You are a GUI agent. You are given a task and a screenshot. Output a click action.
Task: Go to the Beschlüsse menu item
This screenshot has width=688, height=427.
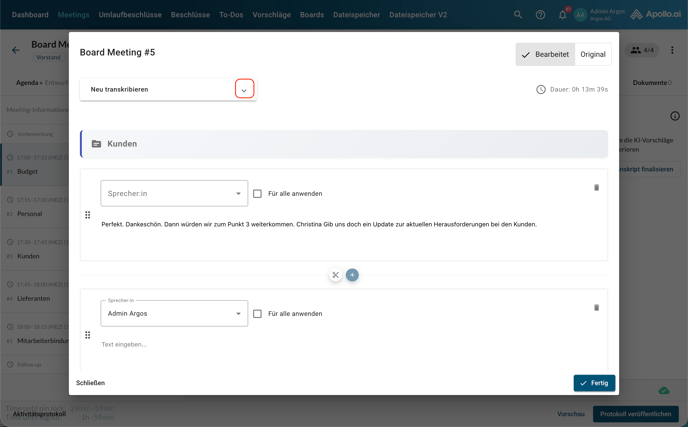point(190,15)
